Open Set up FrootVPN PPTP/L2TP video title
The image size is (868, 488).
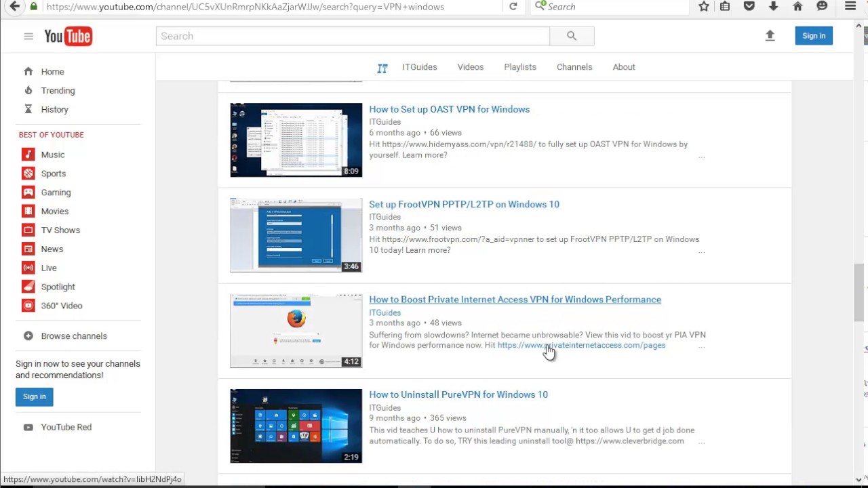coord(464,204)
